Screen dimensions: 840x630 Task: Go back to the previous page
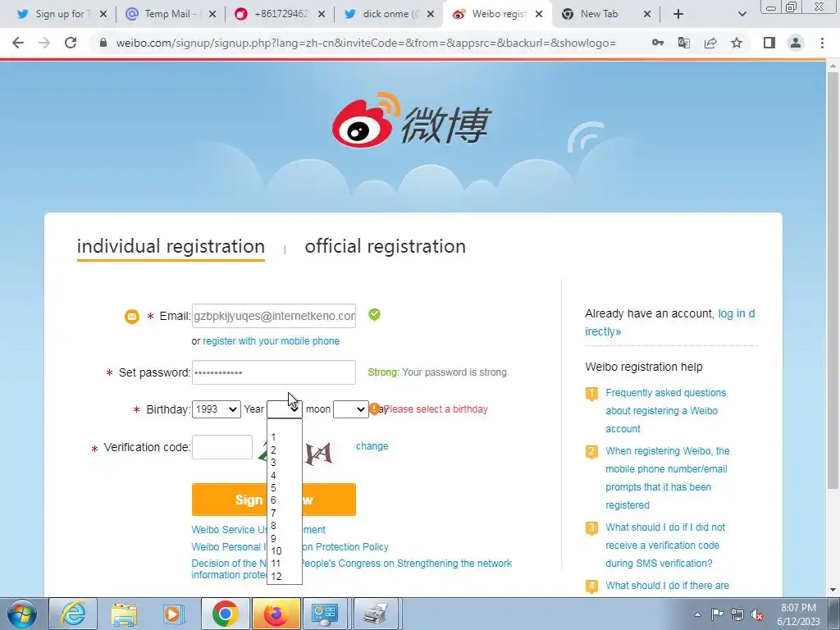[18, 43]
